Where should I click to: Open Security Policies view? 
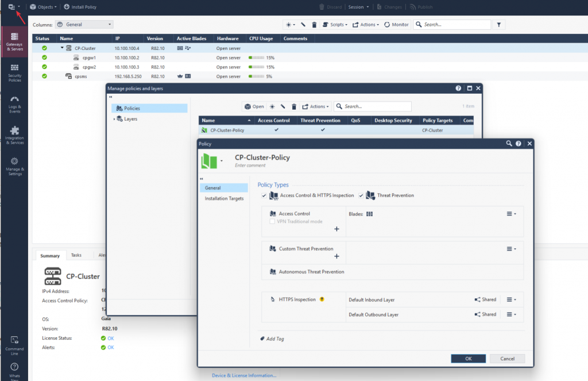click(14, 73)
